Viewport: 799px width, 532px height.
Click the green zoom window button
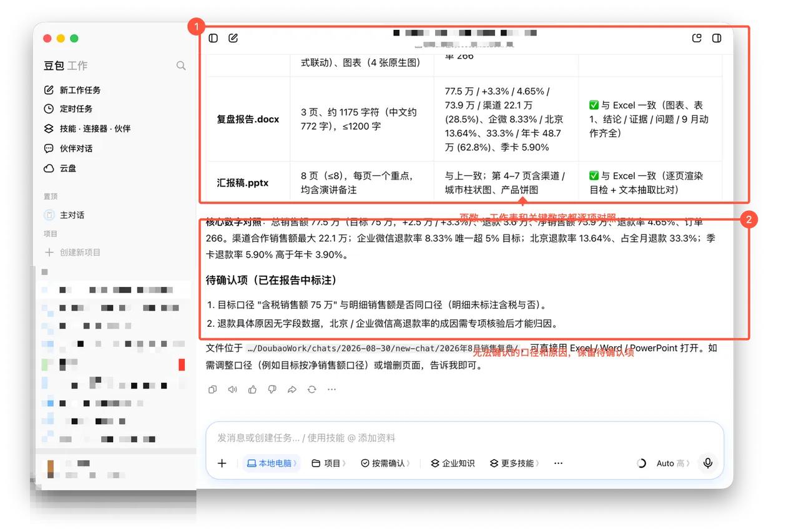click(74, 39)
